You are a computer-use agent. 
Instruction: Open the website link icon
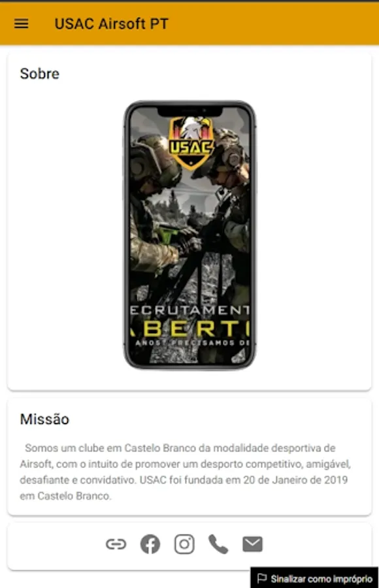116,544
